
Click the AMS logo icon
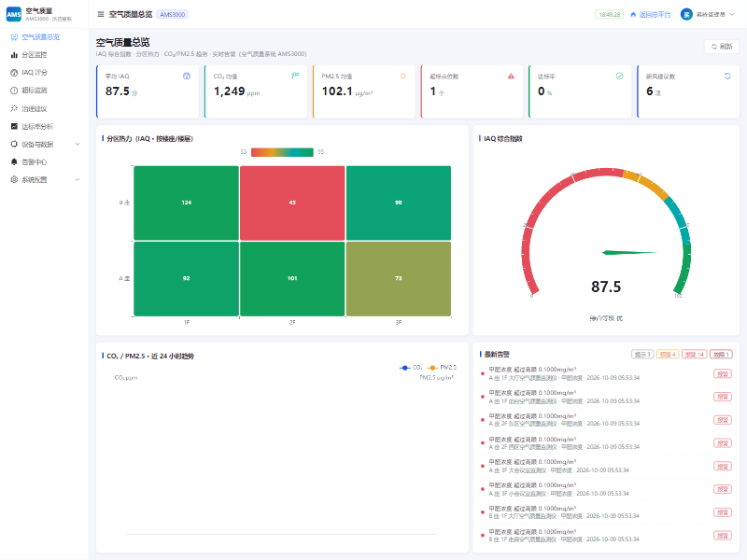pyautogui.click(x=14, y=14)
